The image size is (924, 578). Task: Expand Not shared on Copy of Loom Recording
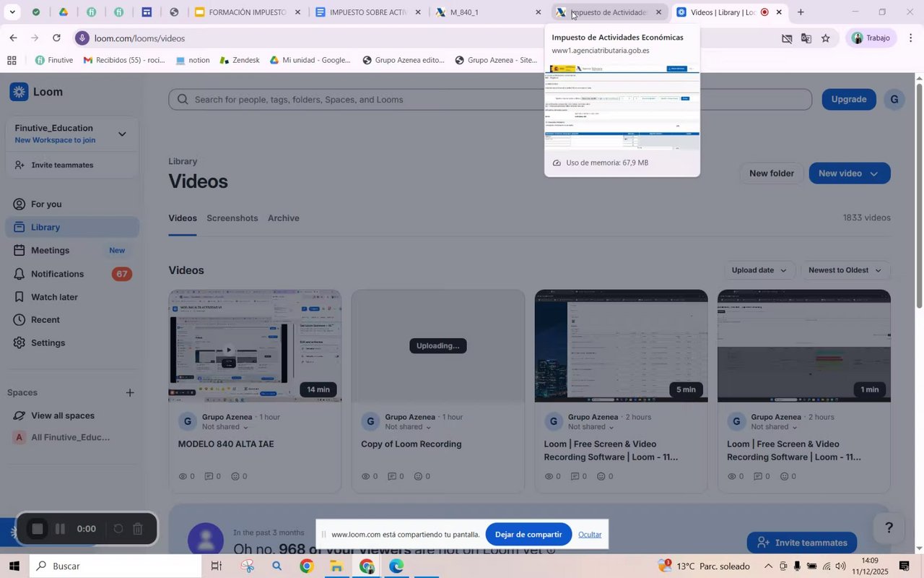coord(409,427)
